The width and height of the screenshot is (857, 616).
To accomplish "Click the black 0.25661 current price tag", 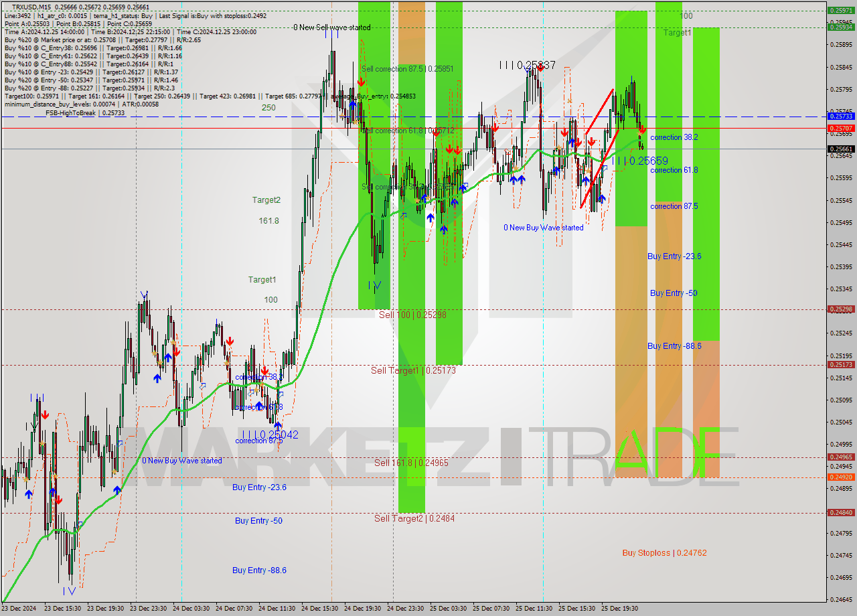I will [x=841, y=149].
